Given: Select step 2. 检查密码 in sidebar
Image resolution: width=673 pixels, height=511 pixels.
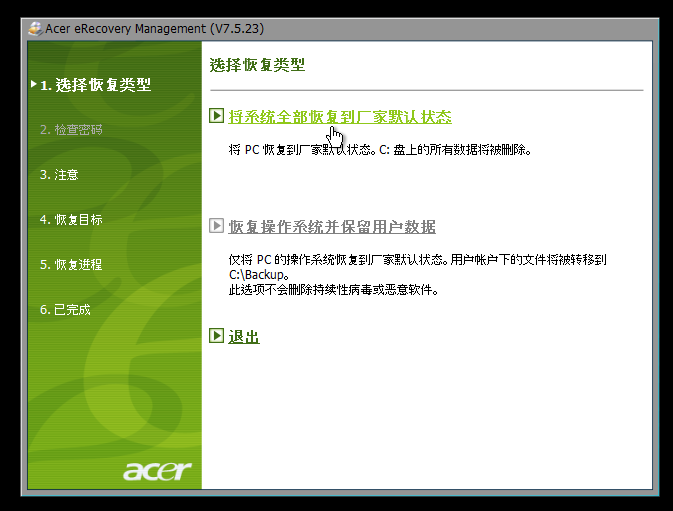Looking at the screenshot, I should 71,130.
